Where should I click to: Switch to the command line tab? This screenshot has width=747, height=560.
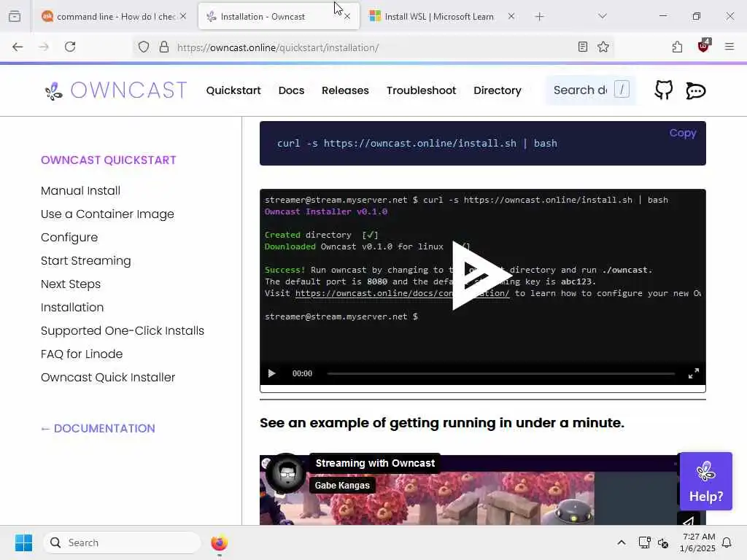pyautogui.click(x=114, y=17)
